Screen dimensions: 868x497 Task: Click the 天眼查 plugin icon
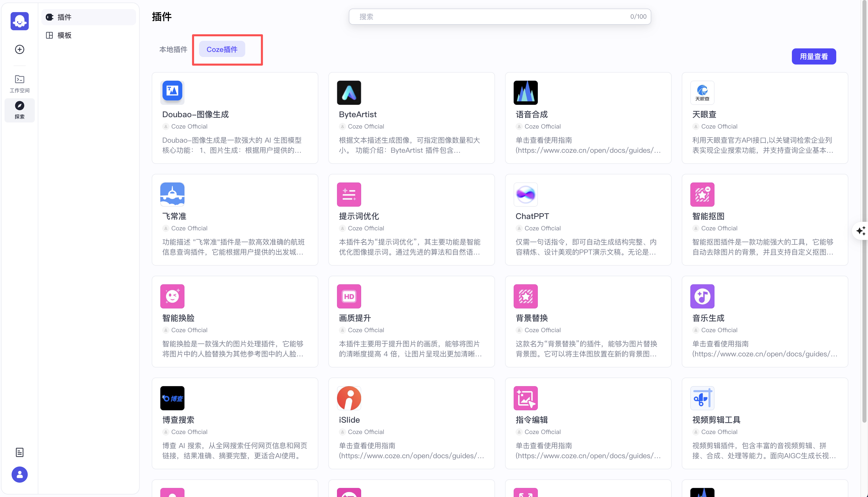(x=702, y=92)
